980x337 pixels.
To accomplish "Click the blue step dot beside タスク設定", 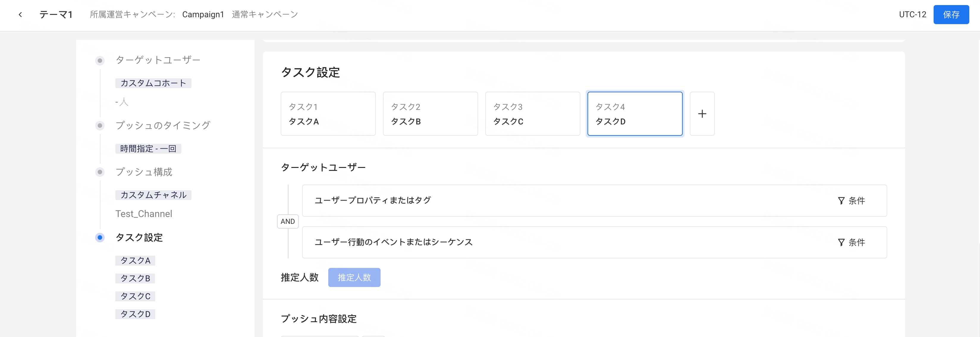I will 100,237.
